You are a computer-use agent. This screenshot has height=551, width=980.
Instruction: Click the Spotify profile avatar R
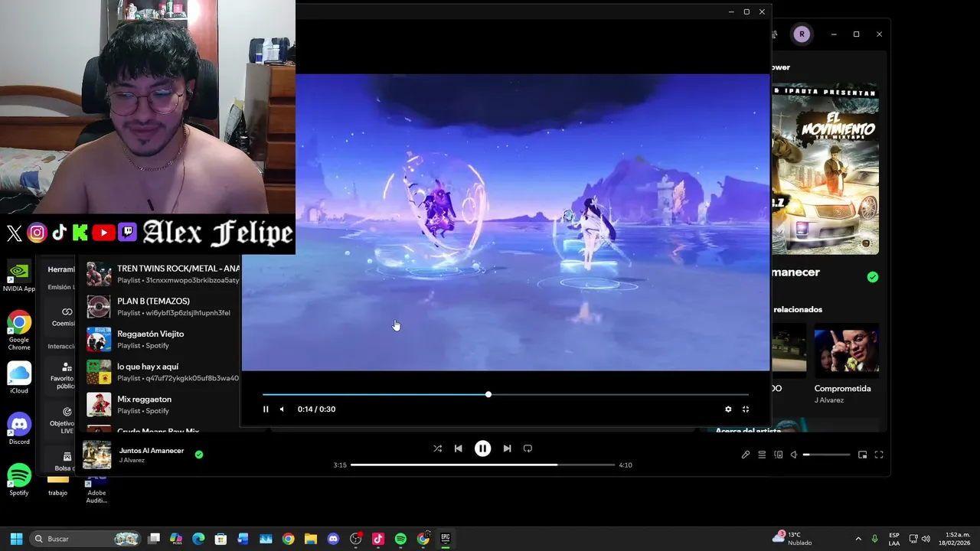click(x=802, y=34)
